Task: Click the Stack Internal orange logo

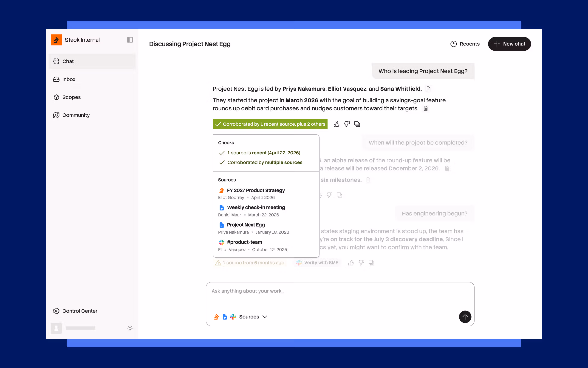Action: (56, 40)
